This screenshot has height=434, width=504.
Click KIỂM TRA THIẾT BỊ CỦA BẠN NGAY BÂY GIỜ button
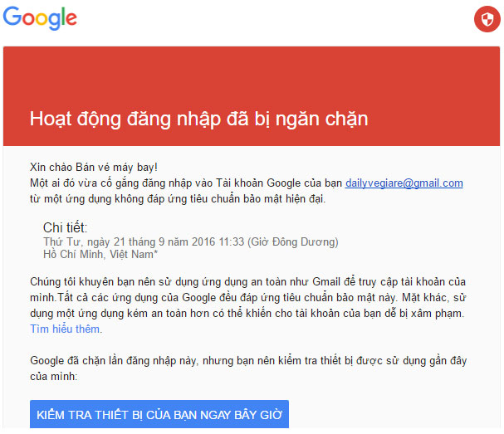coord(159,414)
